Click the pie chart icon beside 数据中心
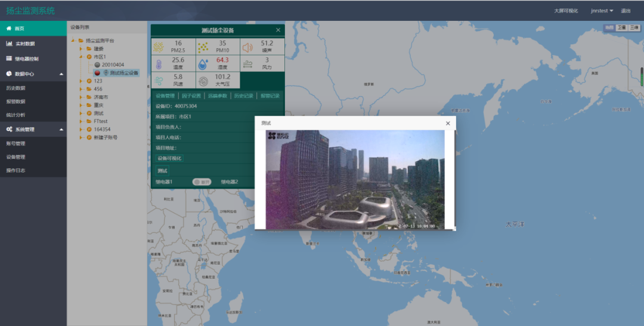Image resolution: width=644 pixels, height=326 pixels. click(8, 74)
